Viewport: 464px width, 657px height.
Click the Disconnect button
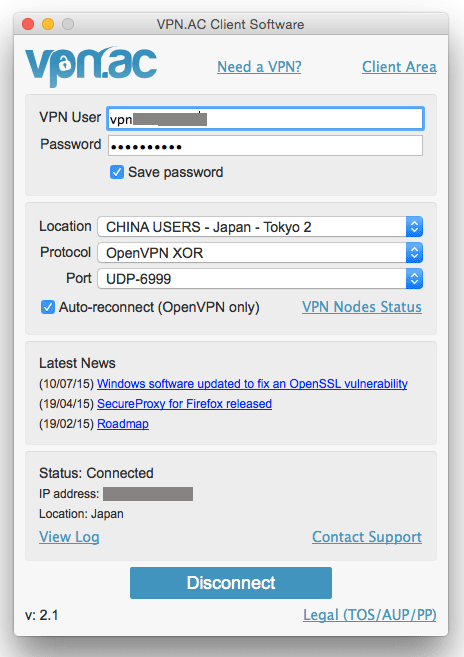[231, 583]
